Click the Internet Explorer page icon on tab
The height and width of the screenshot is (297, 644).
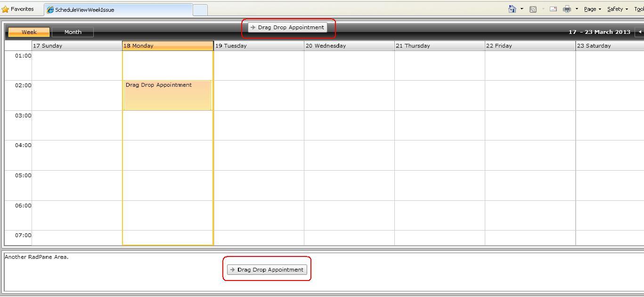[50, 9]
